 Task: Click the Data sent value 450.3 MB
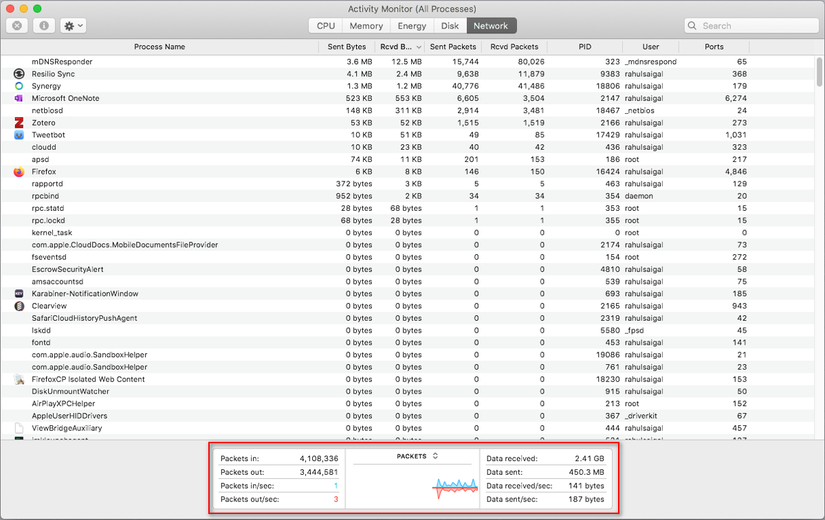tap(586, 472)
